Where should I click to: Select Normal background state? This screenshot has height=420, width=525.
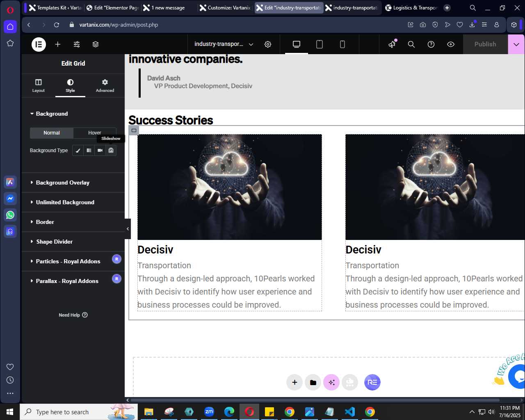point(52,133)
